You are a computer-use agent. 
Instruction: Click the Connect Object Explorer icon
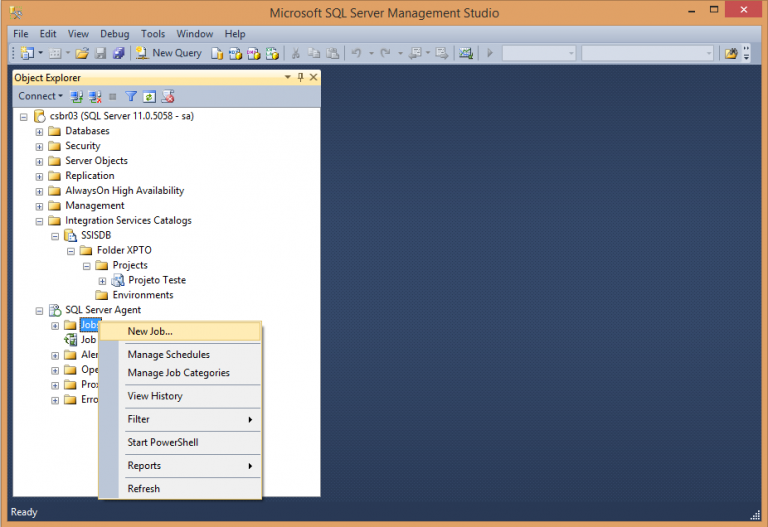[76, 96]
